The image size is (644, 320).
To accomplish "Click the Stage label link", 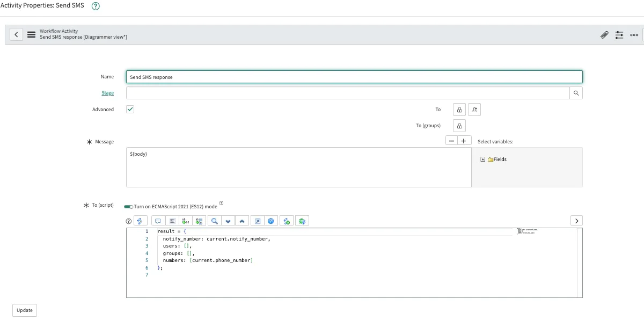I will [108, 93].
